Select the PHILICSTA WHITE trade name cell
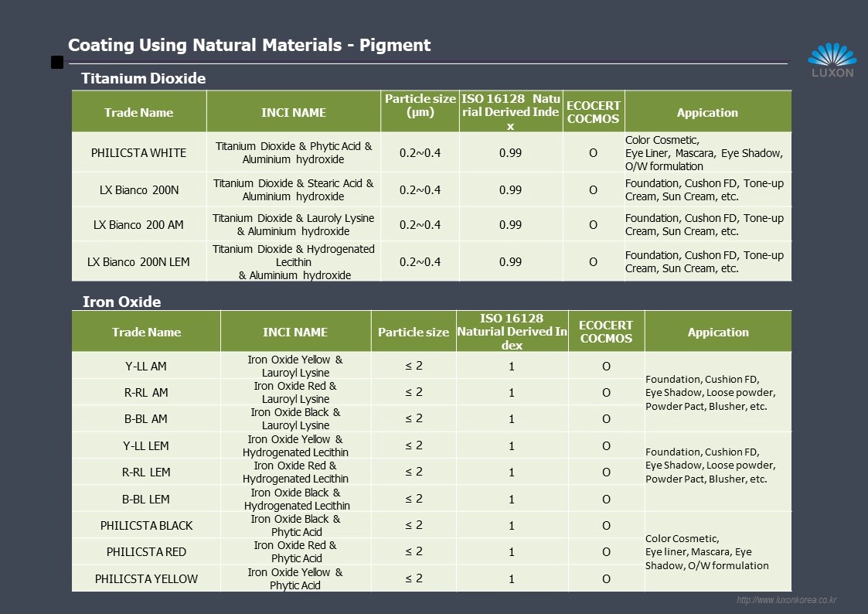Viewport: 868px width, 614px height. coord(139,152)
